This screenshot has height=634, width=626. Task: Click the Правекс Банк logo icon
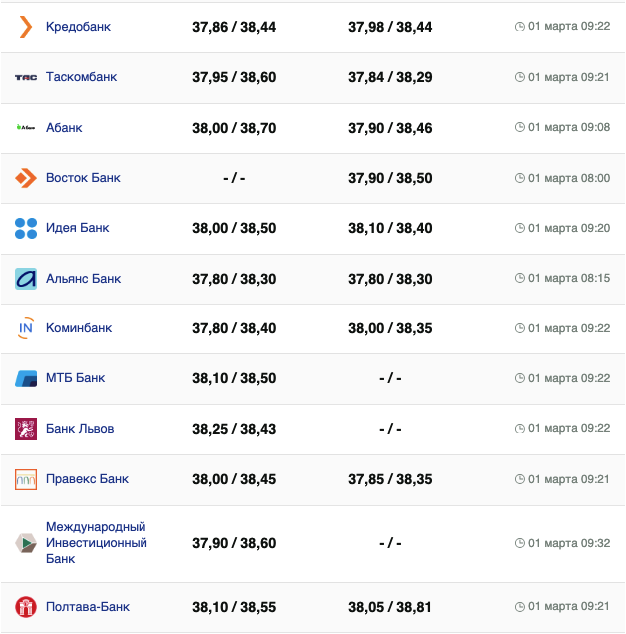tap(26, 479)
